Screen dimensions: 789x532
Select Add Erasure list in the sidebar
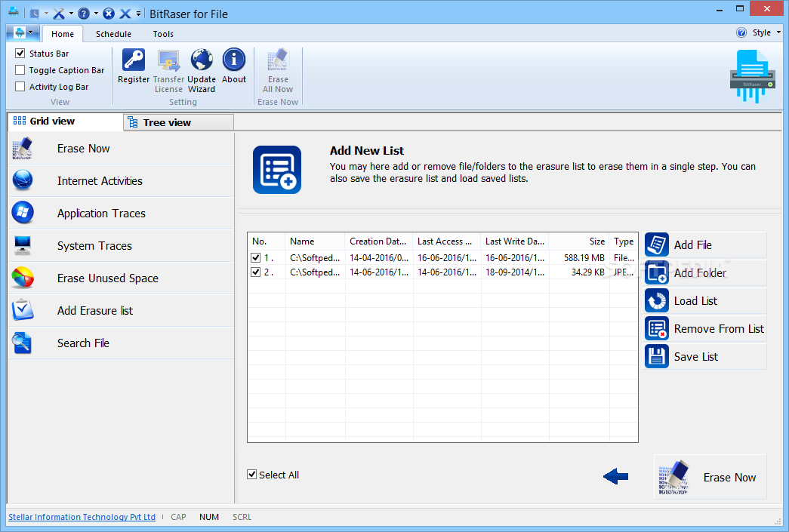[122, 311]
